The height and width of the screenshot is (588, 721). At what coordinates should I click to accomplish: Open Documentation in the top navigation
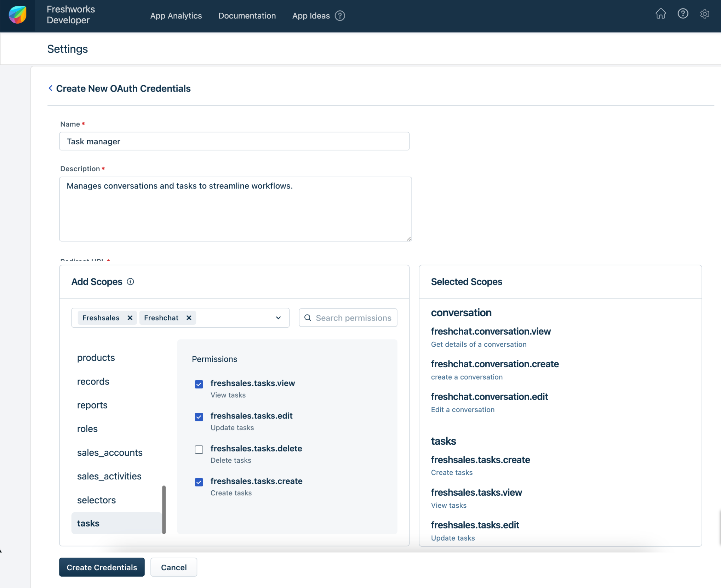pyautogui.click(x=247, y=16)
